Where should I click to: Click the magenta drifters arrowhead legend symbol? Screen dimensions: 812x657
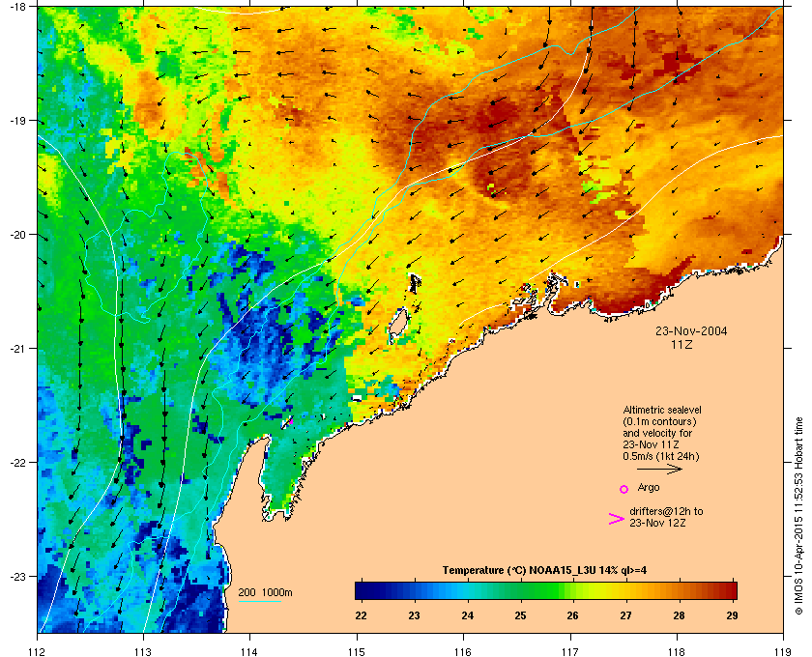tap(617, 519)
